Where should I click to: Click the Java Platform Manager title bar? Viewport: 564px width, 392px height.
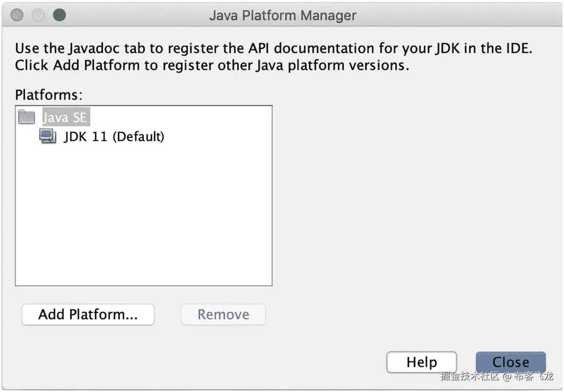pos(283,15)
